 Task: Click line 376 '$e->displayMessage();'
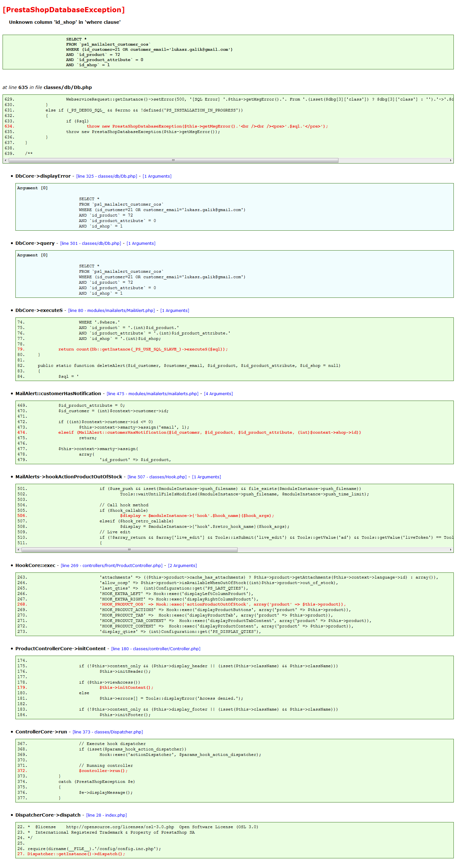pyautogui.click(x=106, y=793)
